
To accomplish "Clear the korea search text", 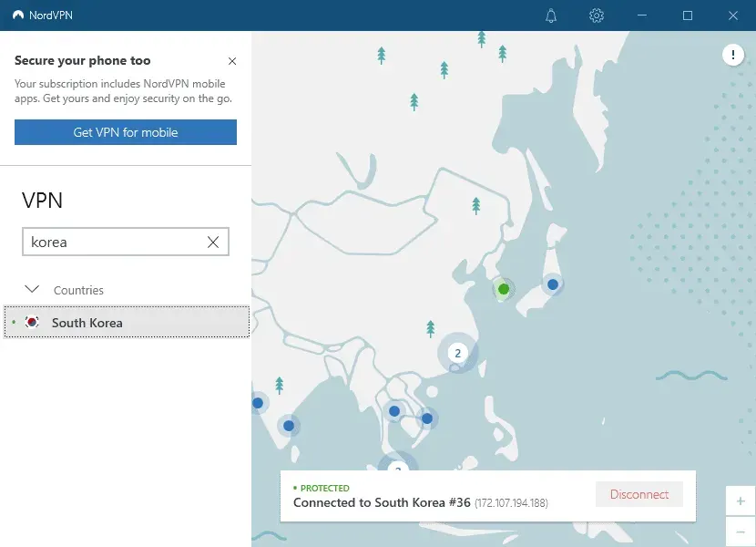I will click(213, 242).
